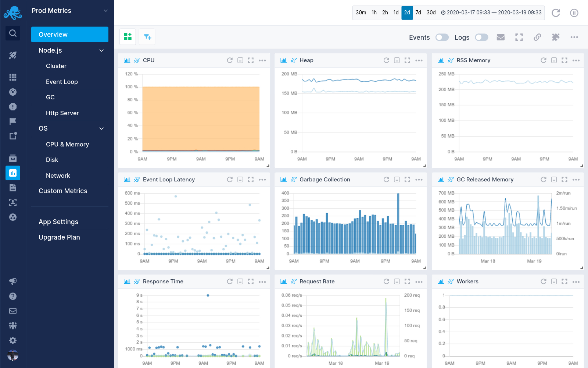Click the custom date range field
Screen dimensions: 588x368
(491, 13)
